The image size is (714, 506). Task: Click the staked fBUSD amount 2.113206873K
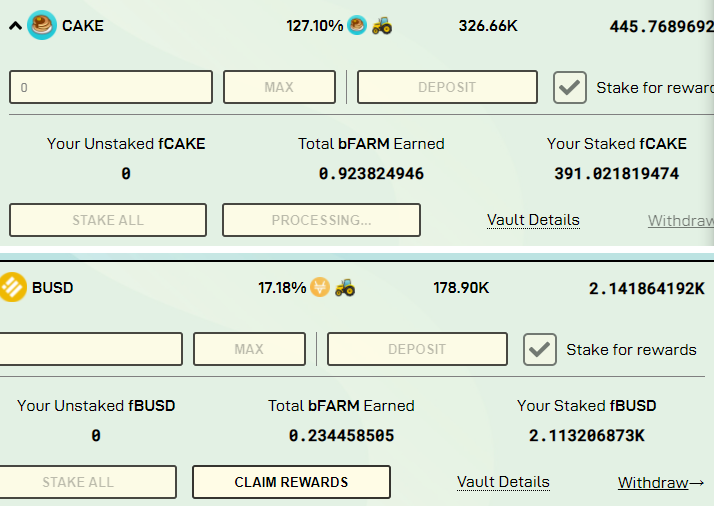tap(586, 435)
